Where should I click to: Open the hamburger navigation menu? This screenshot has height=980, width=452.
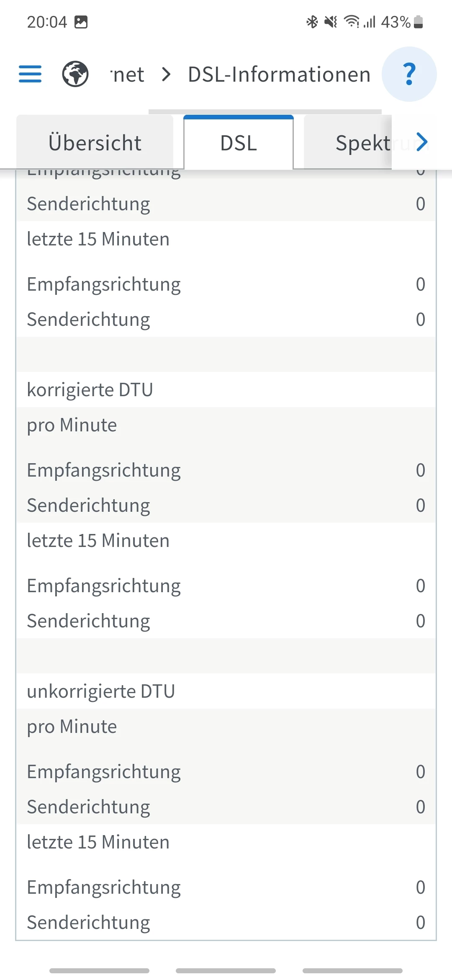pyautogui.click(x=30, y=74)
